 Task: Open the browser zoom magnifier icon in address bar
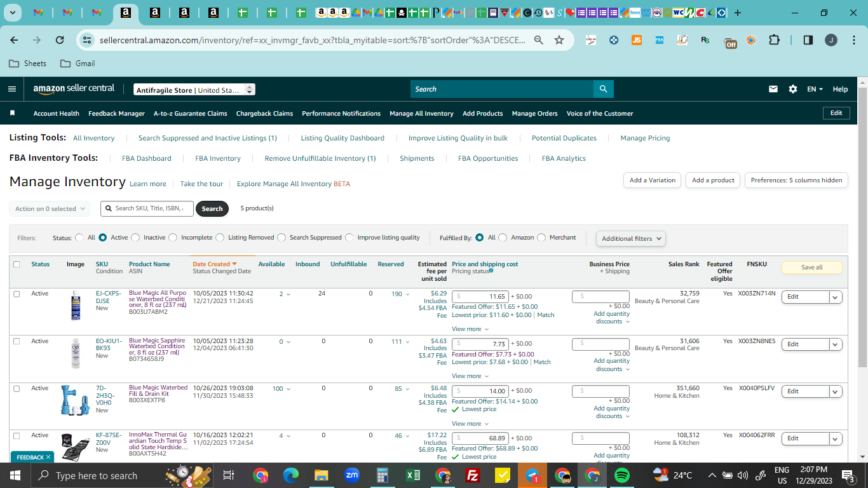coord(539,40)
